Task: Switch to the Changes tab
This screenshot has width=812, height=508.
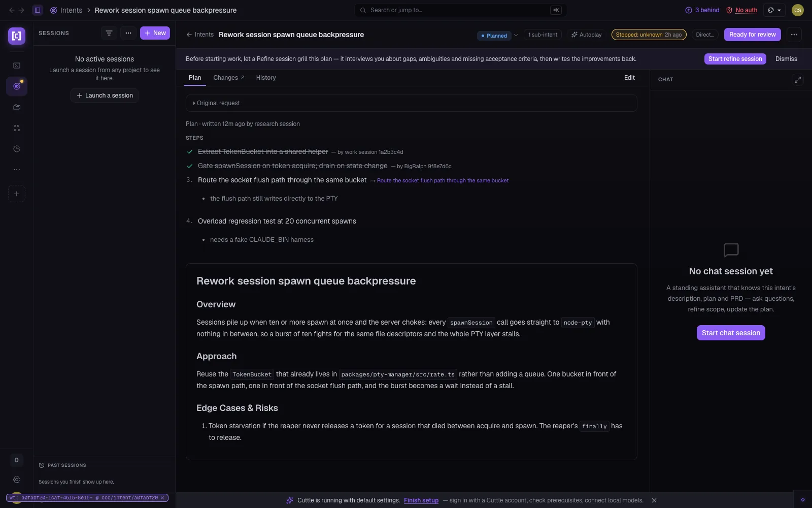Action: coord(228,78)
